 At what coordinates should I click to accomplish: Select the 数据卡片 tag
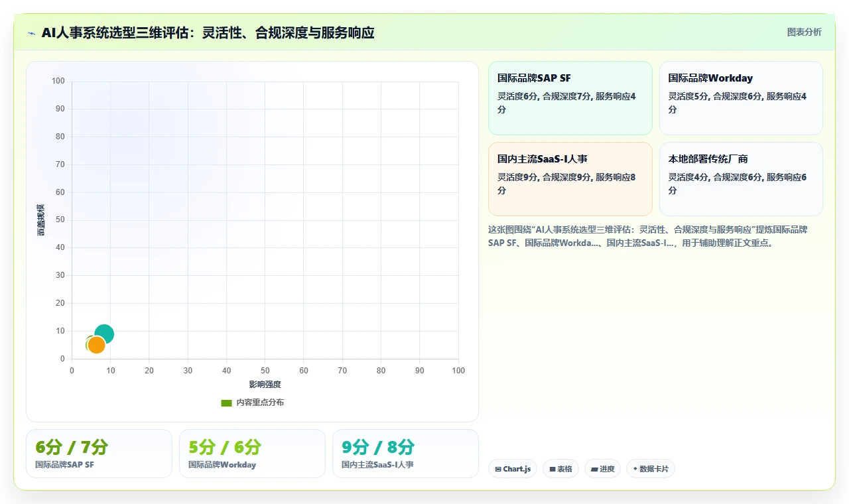(651, 469)
